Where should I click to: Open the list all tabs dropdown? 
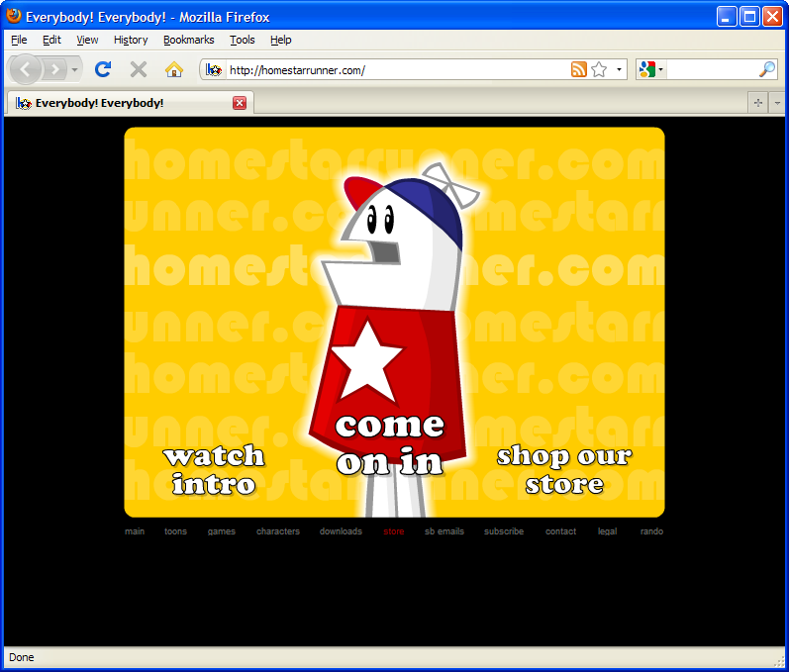tap(777, 103)
